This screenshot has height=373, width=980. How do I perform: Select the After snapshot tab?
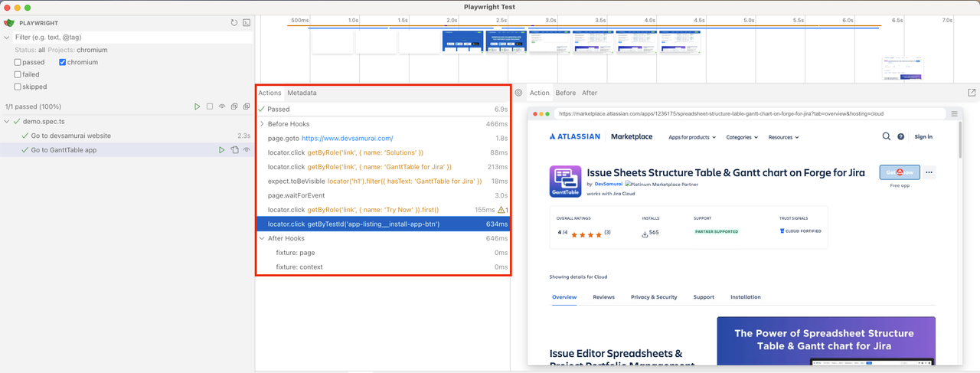tap(590, 93)
